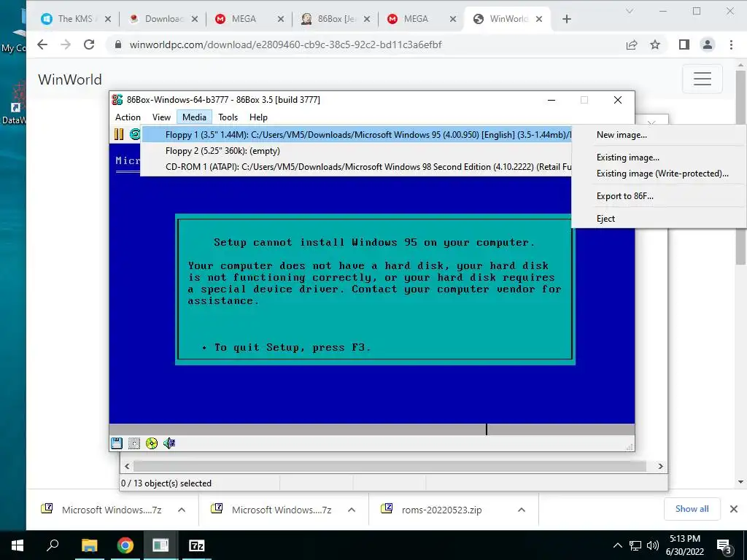Click the green toolbar icon beside the Pause icon
The width and height of the screenshot is (747, 560).
(135, 134)
